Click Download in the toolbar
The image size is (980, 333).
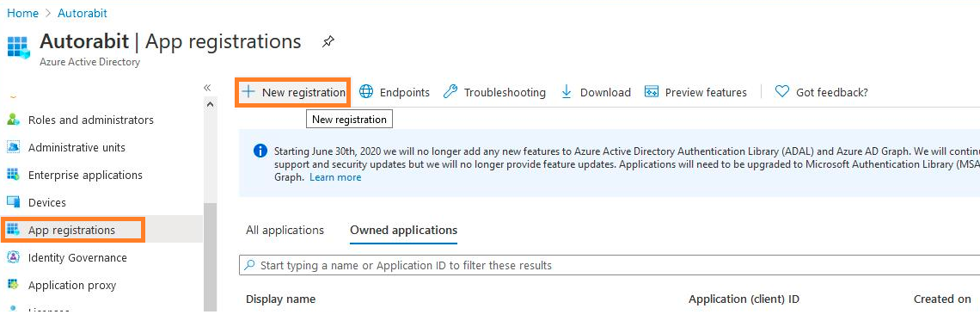coord(605,92)
